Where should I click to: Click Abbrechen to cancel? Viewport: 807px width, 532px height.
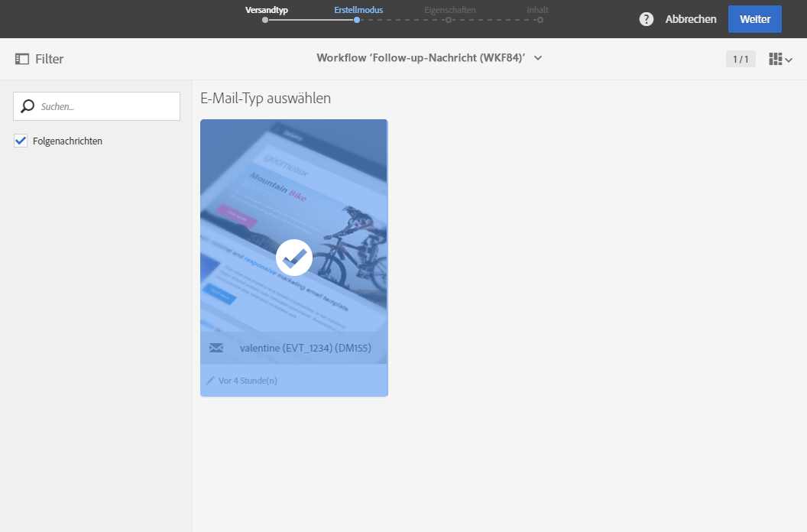click(691, 19)
